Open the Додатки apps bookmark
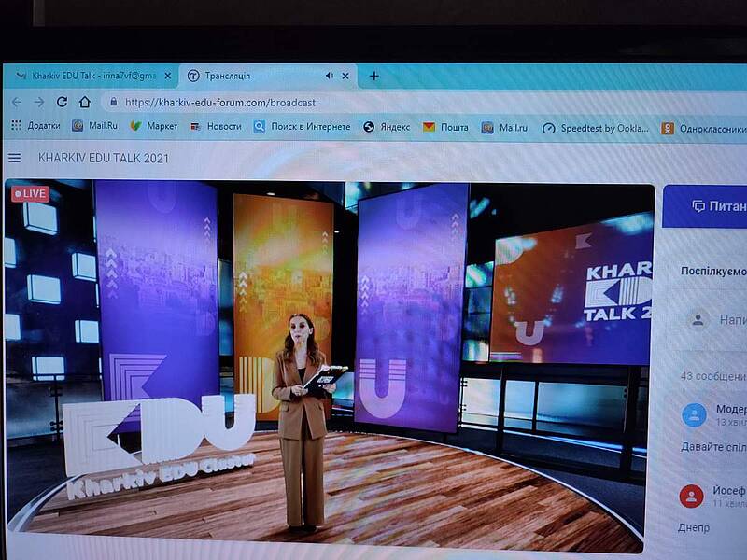 35,126
